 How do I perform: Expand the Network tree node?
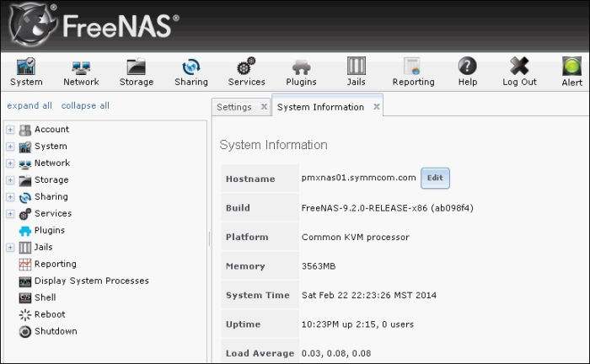tap(10, 163)
